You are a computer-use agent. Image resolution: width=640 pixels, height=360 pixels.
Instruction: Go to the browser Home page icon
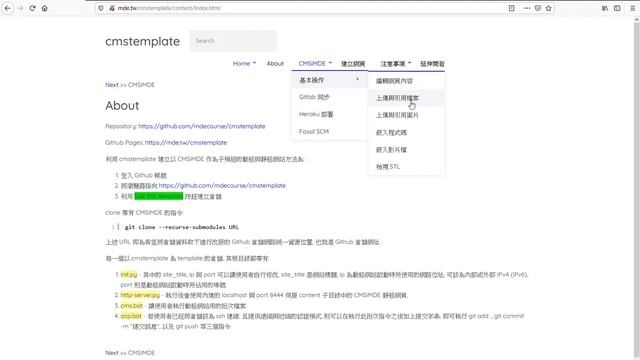(x=44, y=8)
